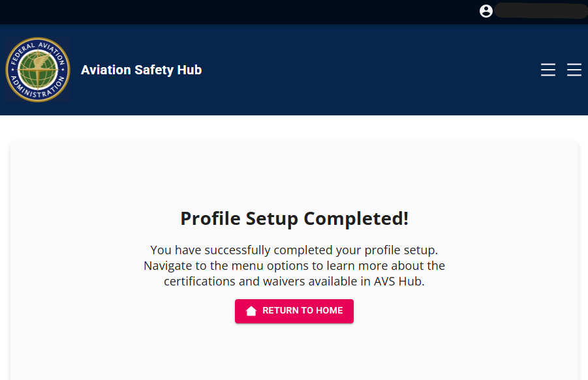Click the word 'Completed!' in the heading
This screenshot has width=588, height=380.
[x=356, y=218]
